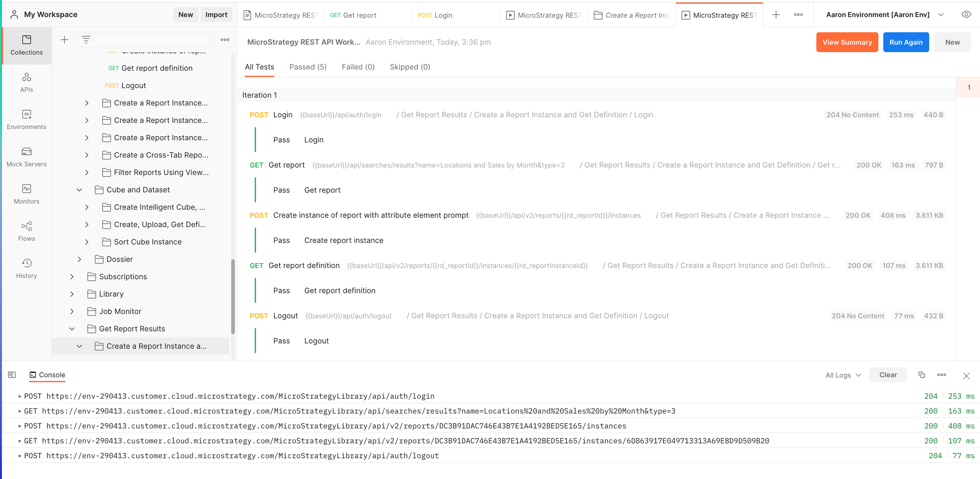Open the Monitors panel

(x=26, y=193)
